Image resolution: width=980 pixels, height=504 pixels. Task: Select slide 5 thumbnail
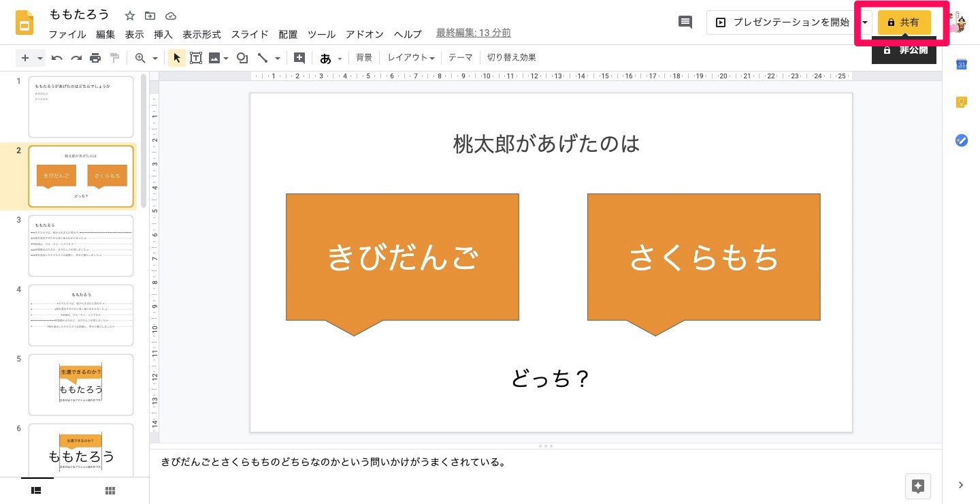(81, 385)
